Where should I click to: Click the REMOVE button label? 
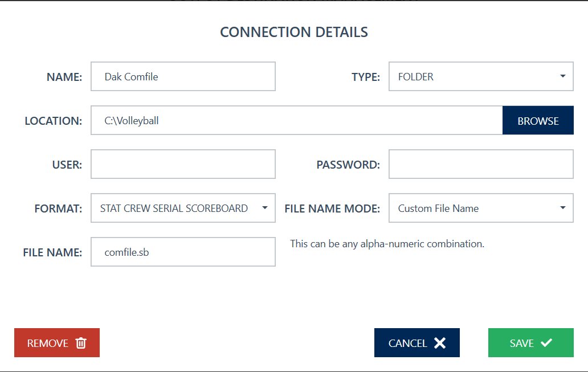48,344
